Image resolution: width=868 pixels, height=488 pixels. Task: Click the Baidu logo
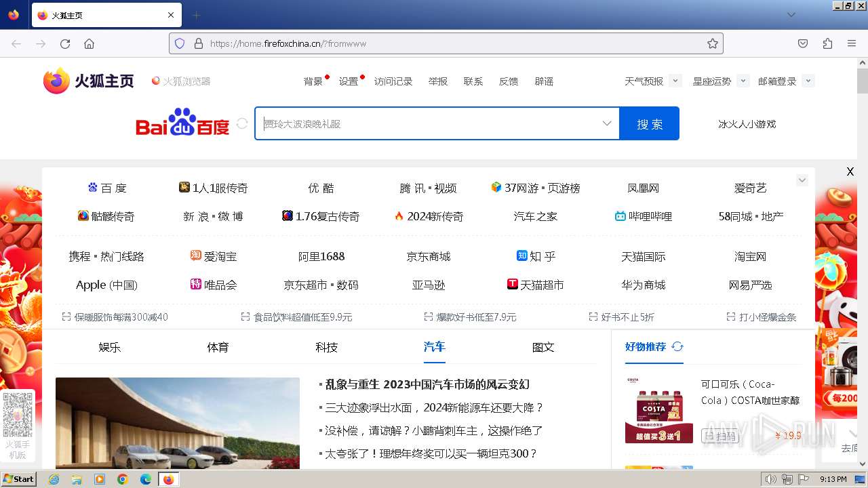click(182, 123)
